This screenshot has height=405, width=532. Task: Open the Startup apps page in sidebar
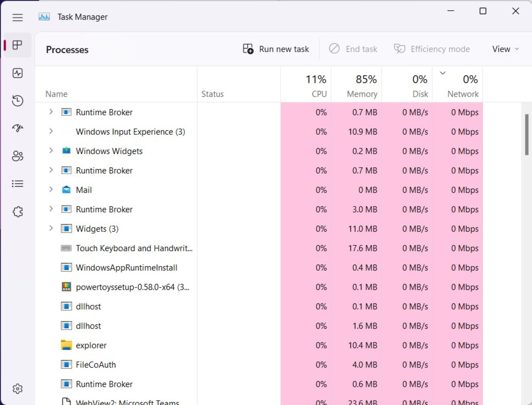[17, 128]
